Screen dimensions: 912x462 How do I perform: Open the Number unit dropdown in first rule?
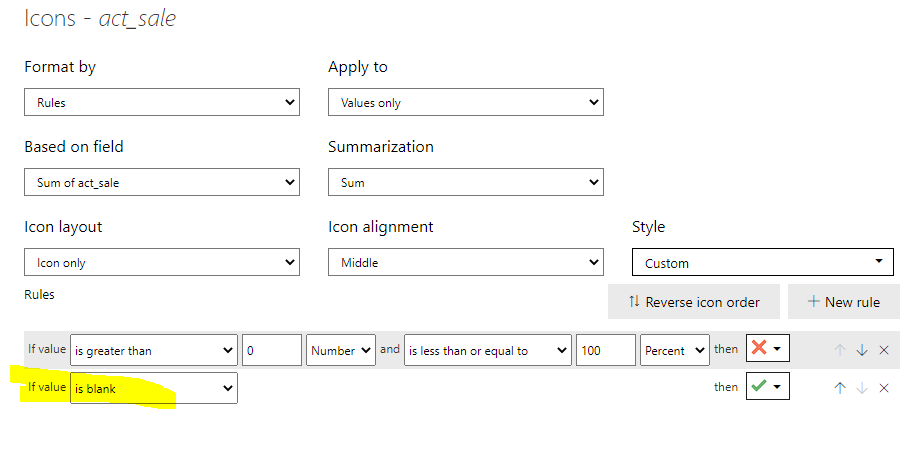click(x=341, y=350)
